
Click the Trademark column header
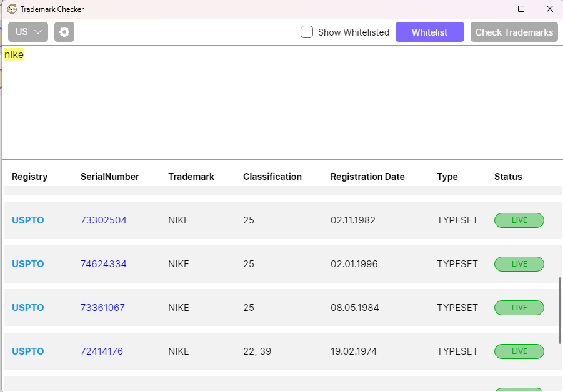[191, 177]
